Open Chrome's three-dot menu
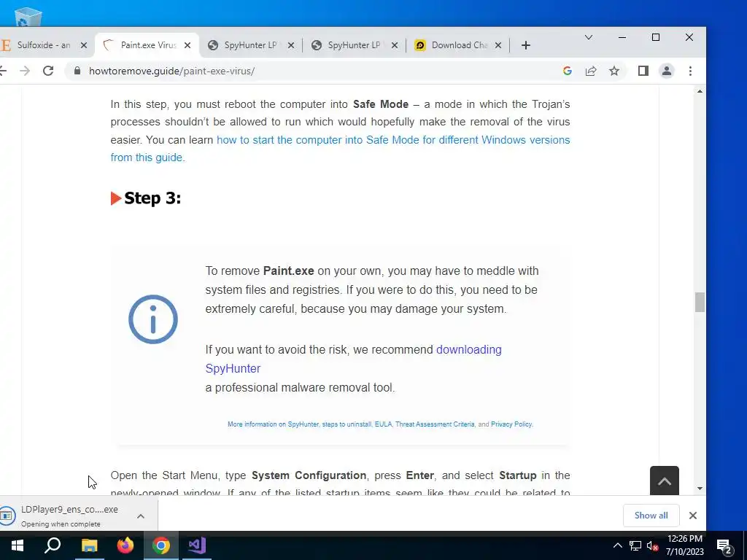The image size is (747, 560). point(690,71)
